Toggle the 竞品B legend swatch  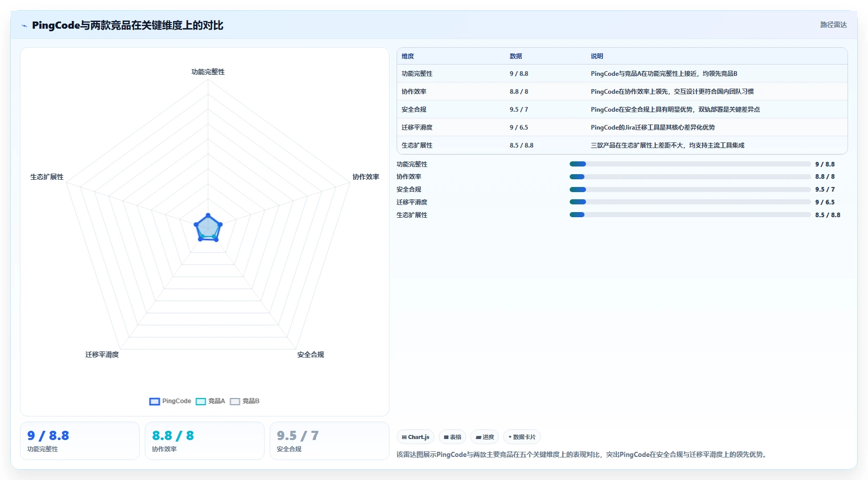coord(235,402)
